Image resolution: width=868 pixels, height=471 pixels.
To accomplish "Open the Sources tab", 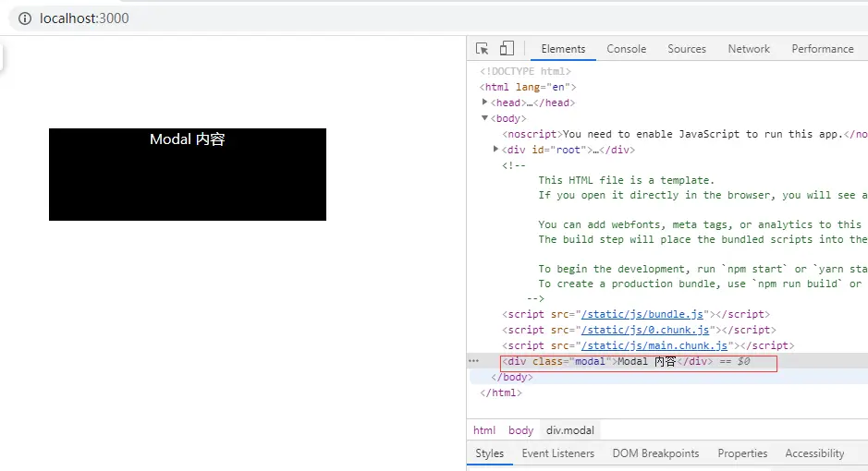I will [687, 49].
